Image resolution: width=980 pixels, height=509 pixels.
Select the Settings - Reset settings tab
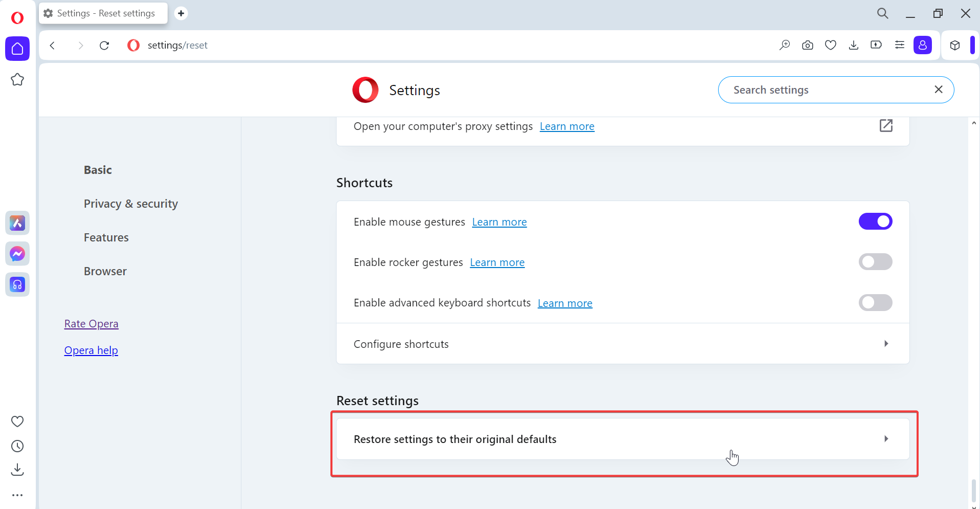[103, 13]
